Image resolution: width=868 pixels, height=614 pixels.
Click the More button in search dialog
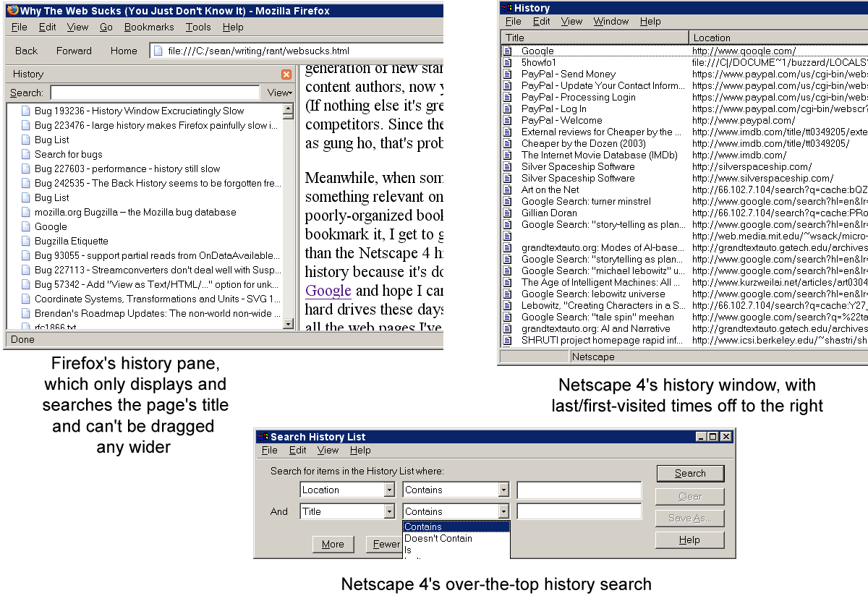(x=333, y=544)
